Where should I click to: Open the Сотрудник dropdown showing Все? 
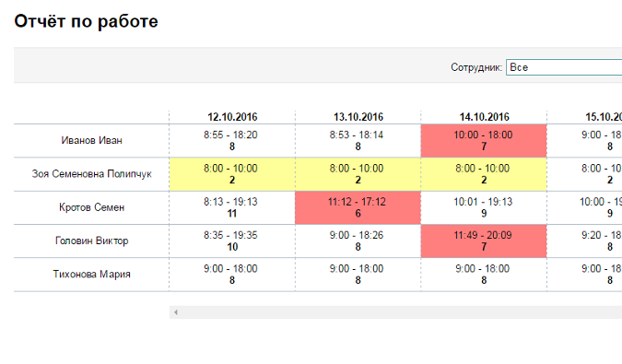(x=564, y=67)
